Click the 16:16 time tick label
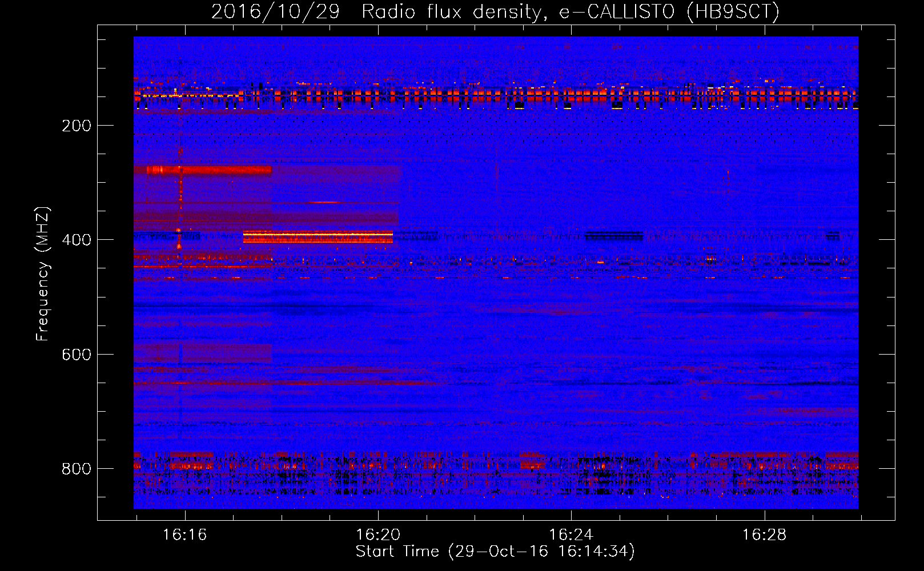 (184, 534)
